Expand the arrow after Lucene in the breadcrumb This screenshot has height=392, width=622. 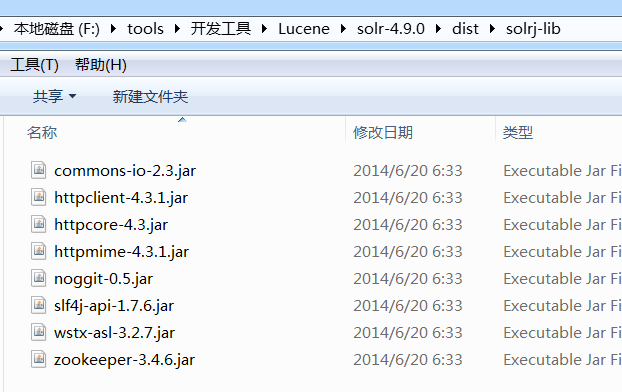[x=344, y=29]
